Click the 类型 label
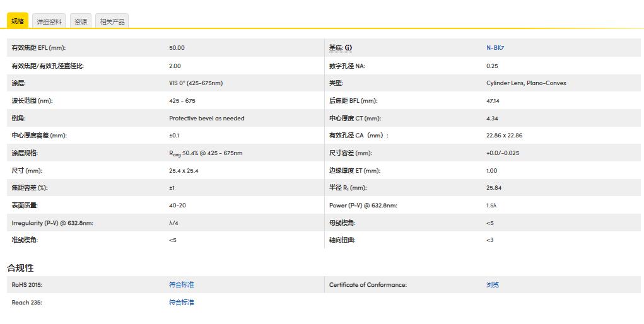644x324 pixels. pos(336,83)
